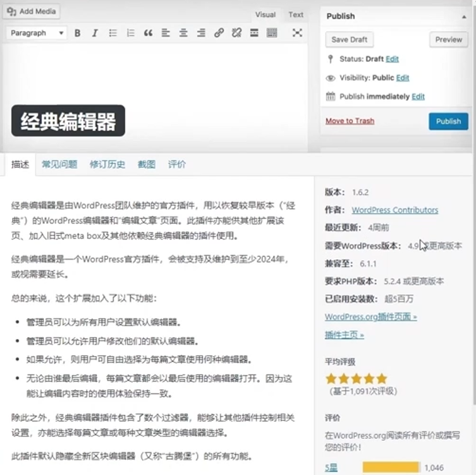Select the 描述 tab
The image size is (476, 475).
click(20, 165)
